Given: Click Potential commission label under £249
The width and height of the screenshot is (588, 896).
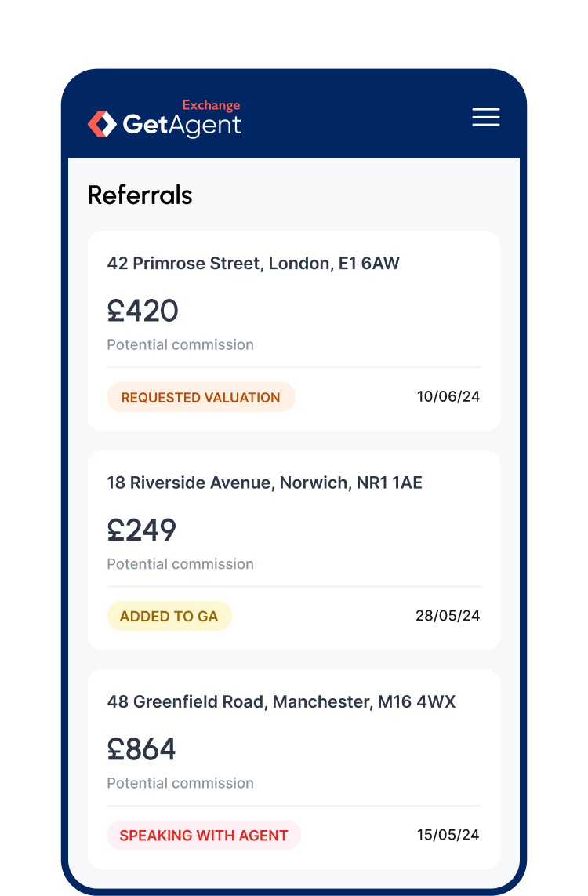Looking at the screenshot, I should 180,563.
